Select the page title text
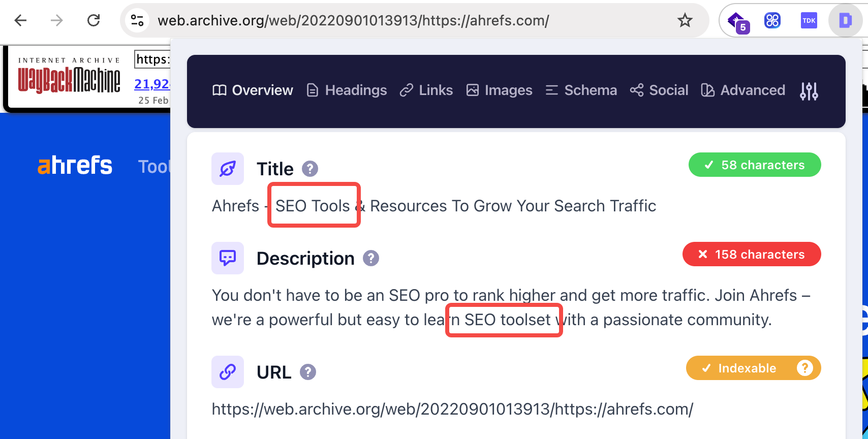The image size is (868, 439). [434, 206]
